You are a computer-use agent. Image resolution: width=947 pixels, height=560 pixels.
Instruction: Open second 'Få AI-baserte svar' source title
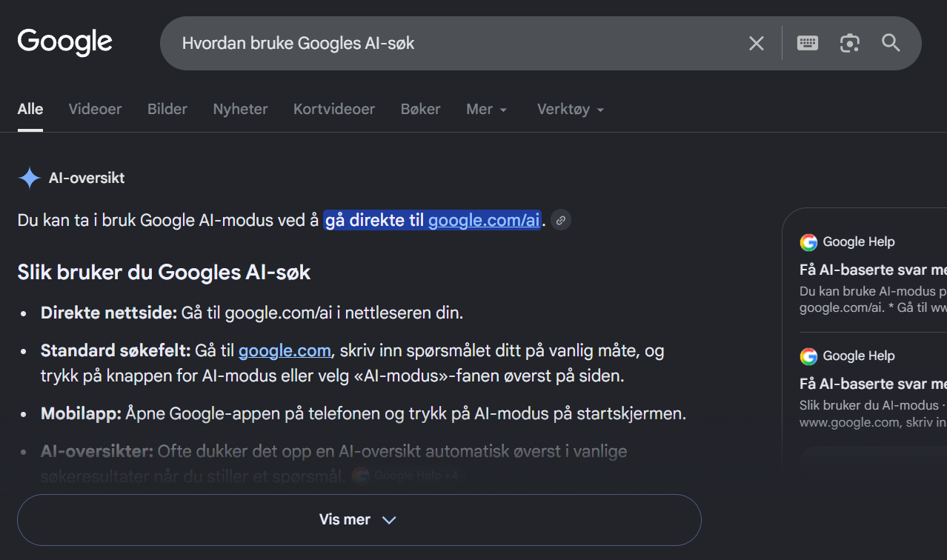pos(873,384)
